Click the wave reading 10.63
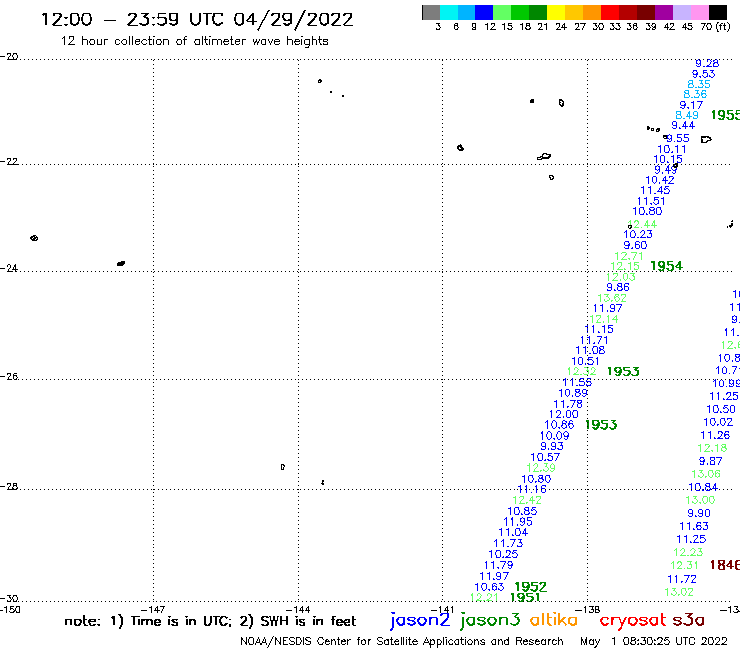 point(489,587)
